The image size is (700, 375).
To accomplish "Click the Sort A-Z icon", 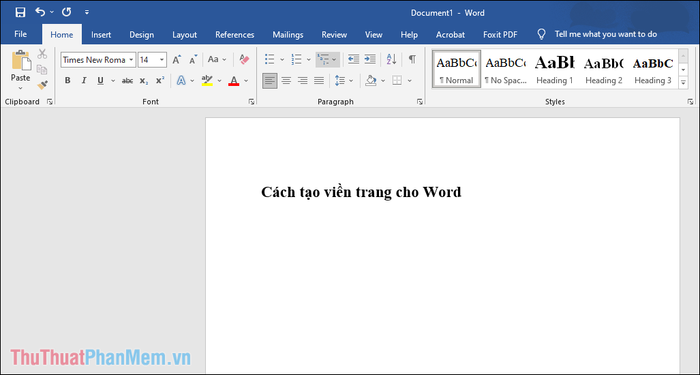I will [392, 59].
